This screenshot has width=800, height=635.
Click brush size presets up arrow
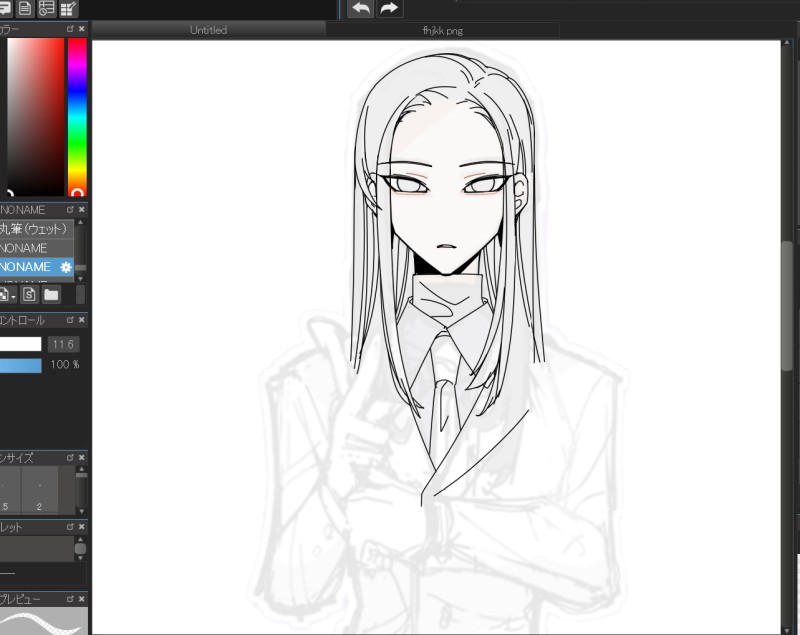click(81, 469)
